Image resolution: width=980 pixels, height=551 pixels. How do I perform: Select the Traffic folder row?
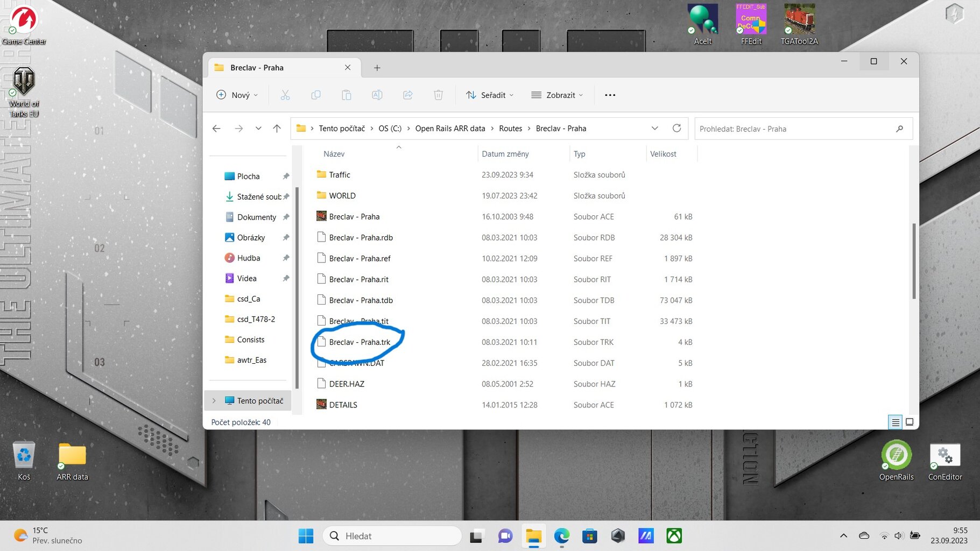[x=505, y=175]
